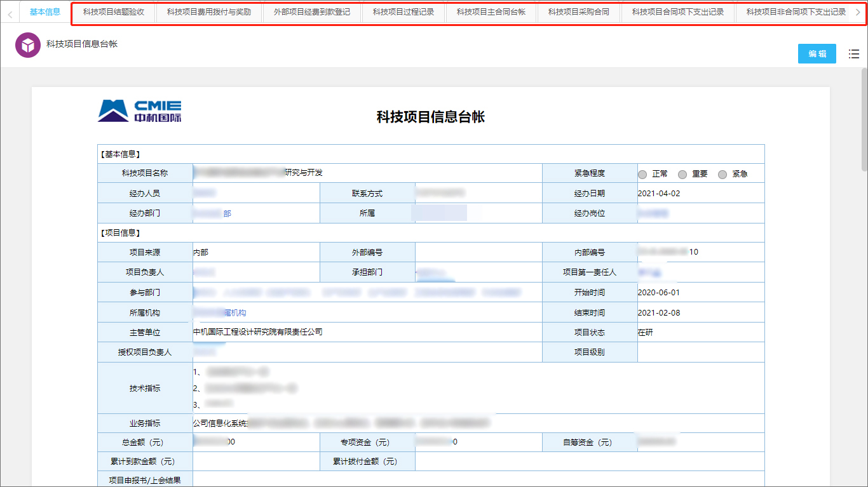Click the 紧急程度 label

[590, 174]
